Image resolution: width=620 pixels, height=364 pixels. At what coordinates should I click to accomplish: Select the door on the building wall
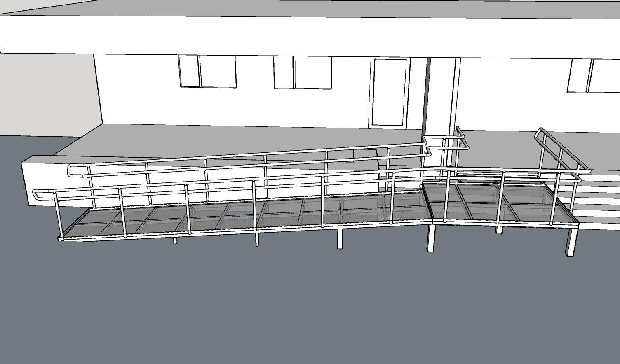point(389,92)
